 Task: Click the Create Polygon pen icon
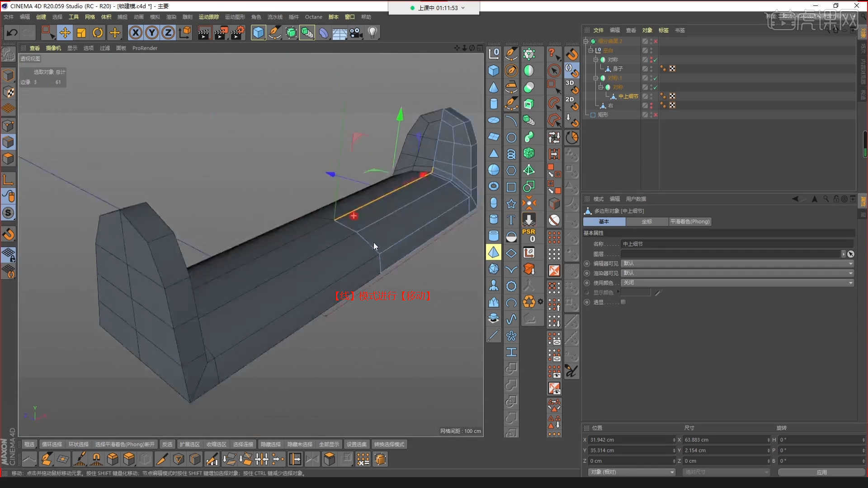(46, 459)
